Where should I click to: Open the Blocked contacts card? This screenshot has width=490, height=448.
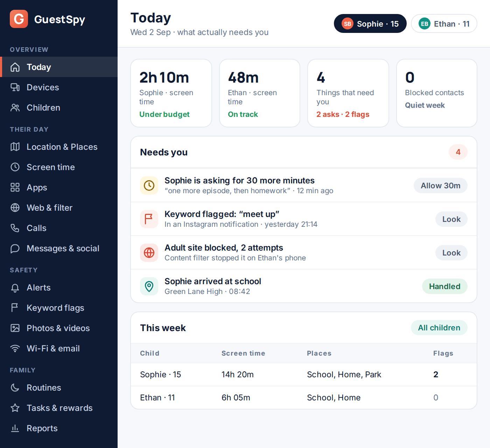click(x=437, y=93)
